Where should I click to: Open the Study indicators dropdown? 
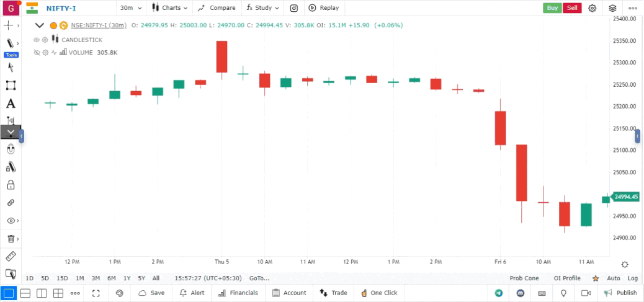click(x=263, y=8)
